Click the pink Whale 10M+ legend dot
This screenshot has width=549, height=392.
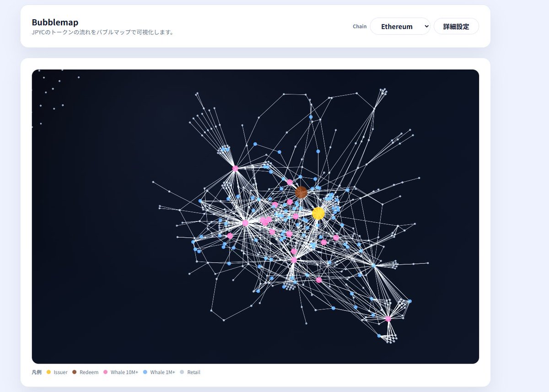[106, 372]
